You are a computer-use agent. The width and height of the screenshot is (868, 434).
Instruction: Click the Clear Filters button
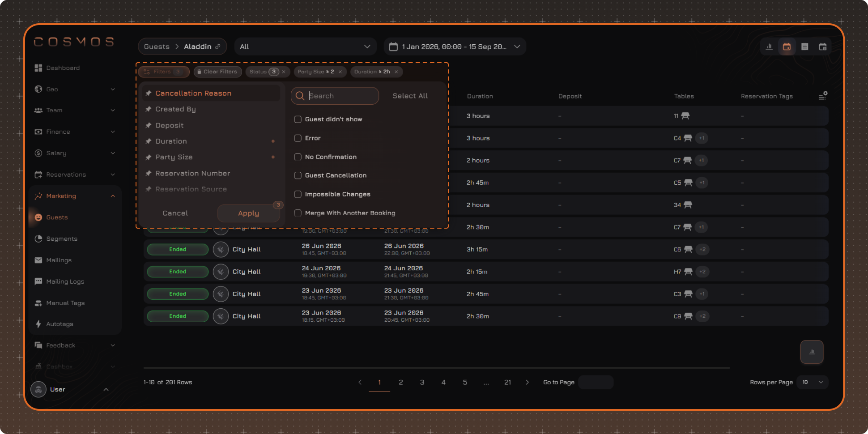[x=217, y=72]
